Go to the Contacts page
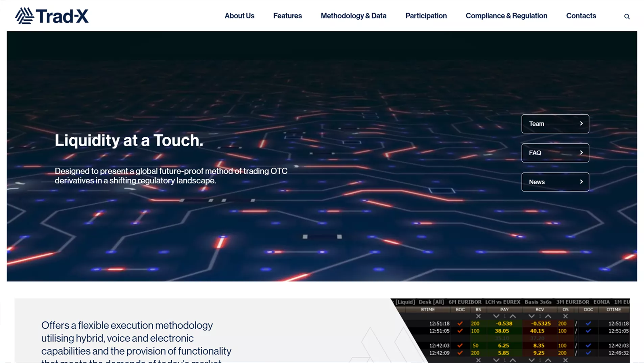The height and width of the screenshot is (363, 644). pos(581,16)
